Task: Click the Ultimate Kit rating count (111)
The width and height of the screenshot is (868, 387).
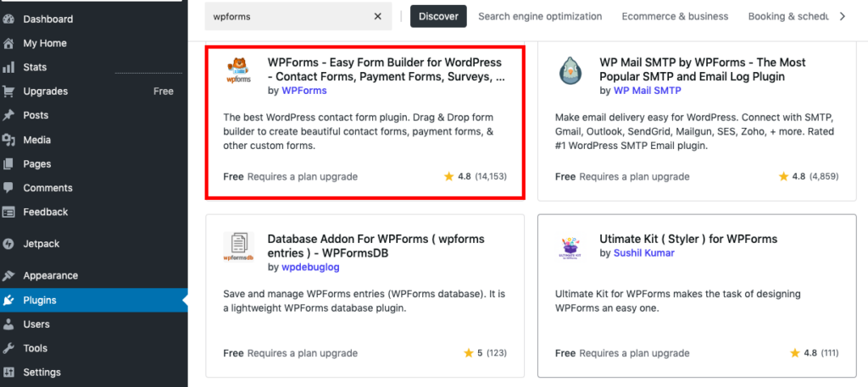Action: point(829,353)
